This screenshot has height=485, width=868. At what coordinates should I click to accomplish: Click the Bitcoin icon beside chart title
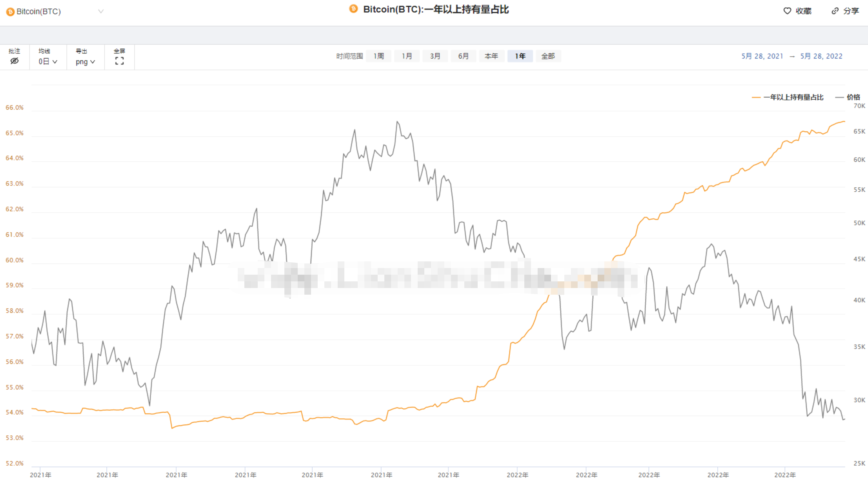point(353,9)
